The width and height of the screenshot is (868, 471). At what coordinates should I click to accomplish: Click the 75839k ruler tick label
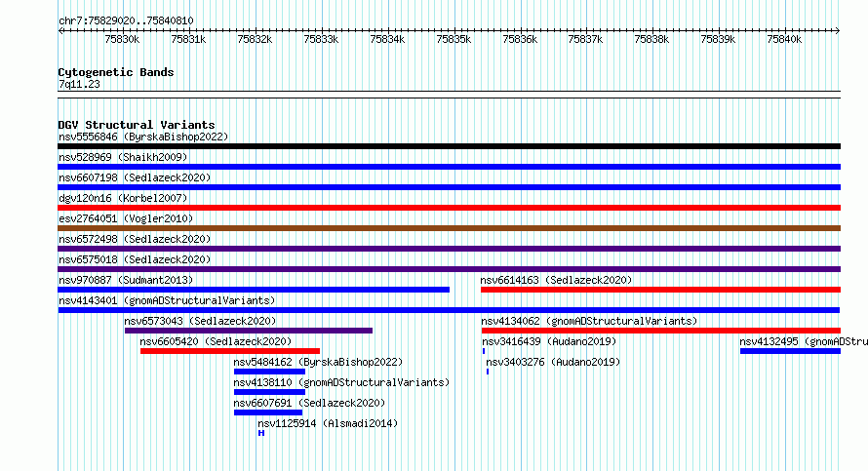pyautogui.click(x=718, y=39)
